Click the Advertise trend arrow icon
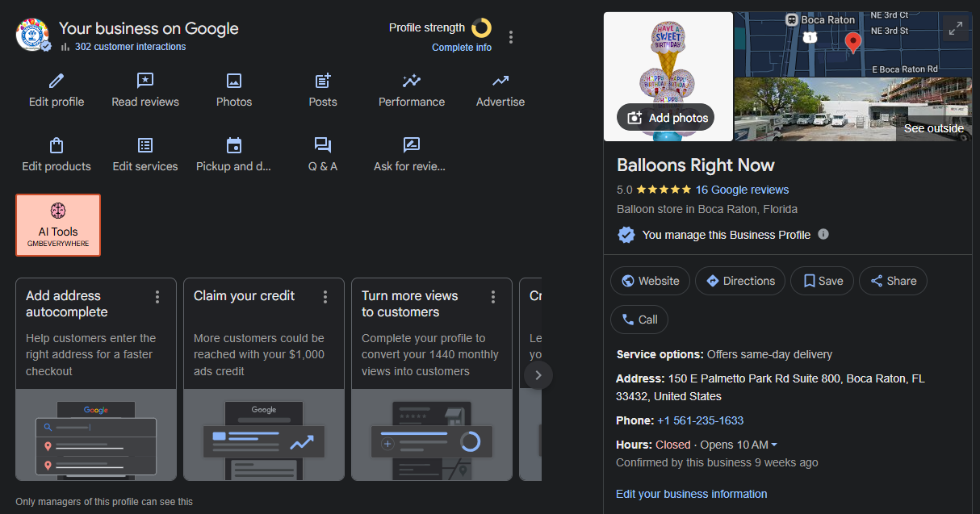Viewport: 980px width, 514px height. tap(500, 81)
